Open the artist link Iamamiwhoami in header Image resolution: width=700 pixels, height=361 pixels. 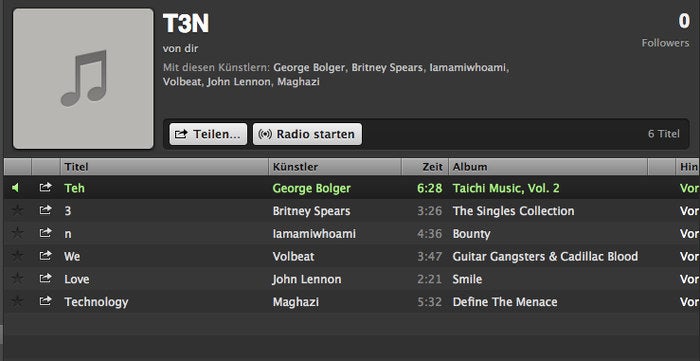[x=469, y=68]
